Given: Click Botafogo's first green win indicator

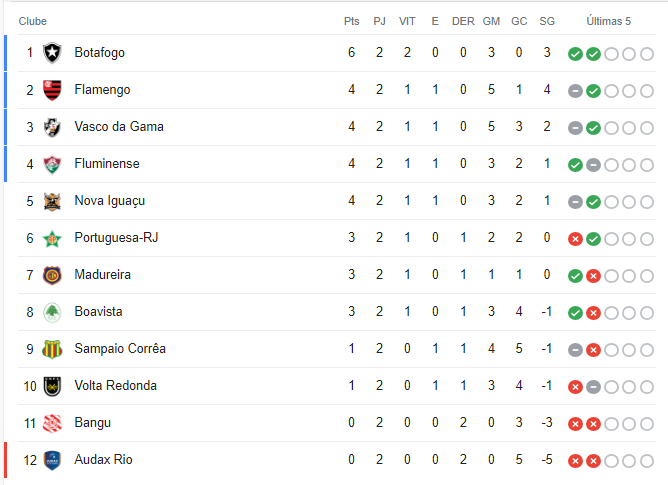Looking at the screenshot, I should [x=575, y=54].
